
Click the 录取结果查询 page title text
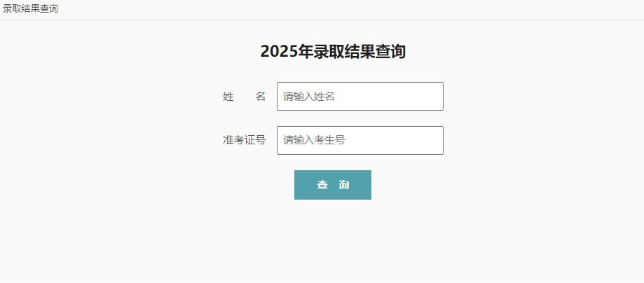point(30,9)
